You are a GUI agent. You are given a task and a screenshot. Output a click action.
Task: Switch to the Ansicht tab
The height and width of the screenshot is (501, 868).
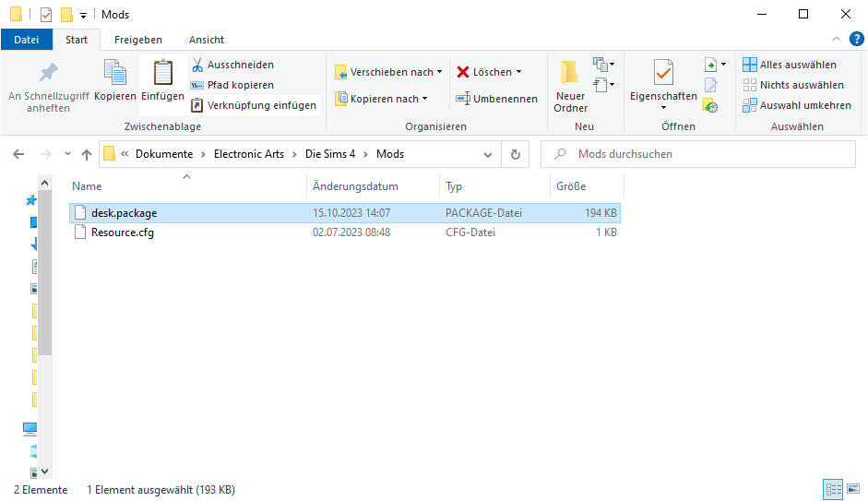pos(207,40)
